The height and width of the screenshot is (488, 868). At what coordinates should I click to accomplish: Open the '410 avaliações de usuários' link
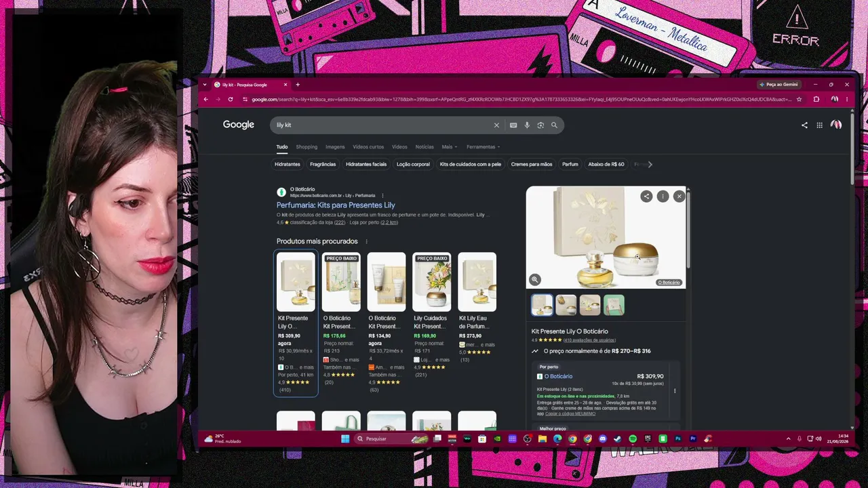tap(589, 340)
